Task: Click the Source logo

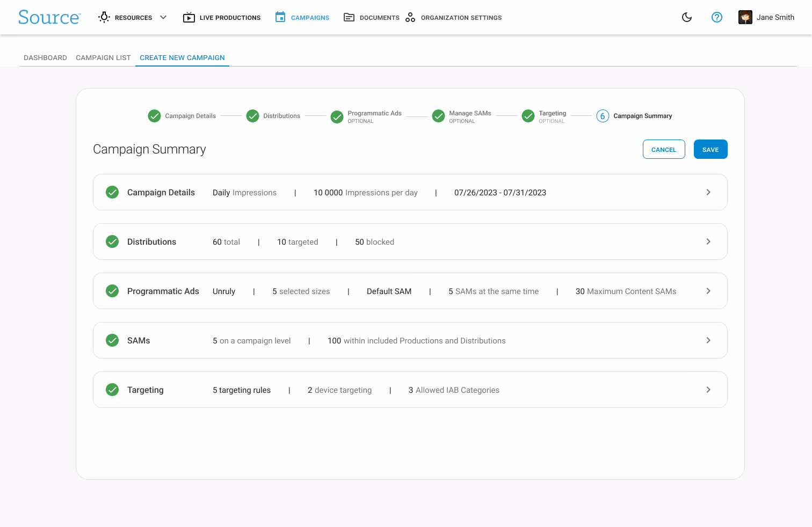Action: pyautogui.click(x=49, y=17)
